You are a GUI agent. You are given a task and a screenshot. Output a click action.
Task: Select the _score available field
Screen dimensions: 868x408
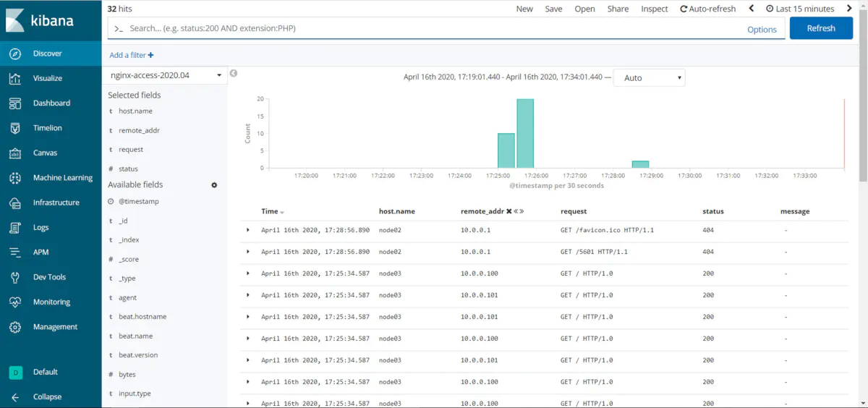pyautogui.click(x=129, y=259)
